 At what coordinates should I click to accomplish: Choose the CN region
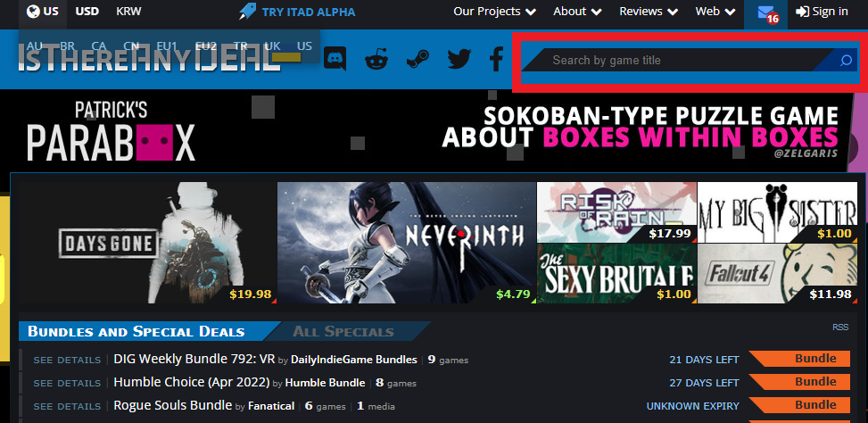tap(131, 46)
